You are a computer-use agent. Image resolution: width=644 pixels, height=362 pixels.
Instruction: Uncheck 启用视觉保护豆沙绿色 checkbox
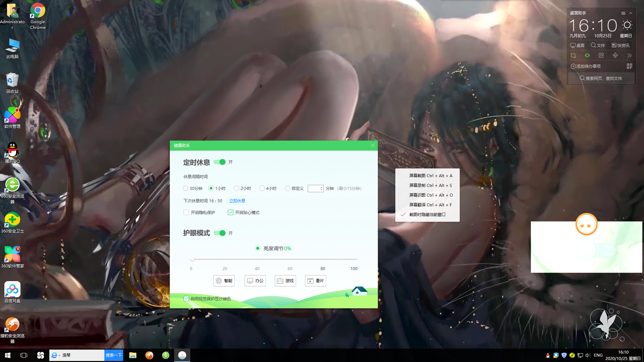click(186, 299)
